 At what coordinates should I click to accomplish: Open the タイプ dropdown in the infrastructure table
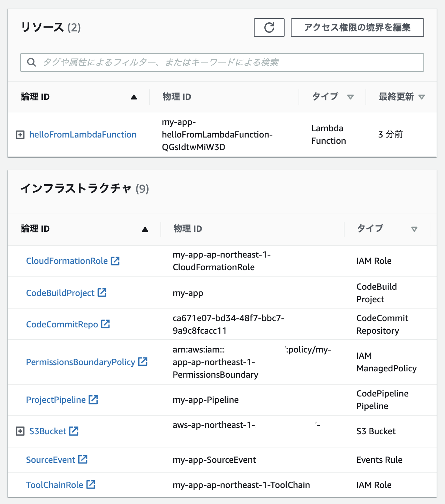415,229
